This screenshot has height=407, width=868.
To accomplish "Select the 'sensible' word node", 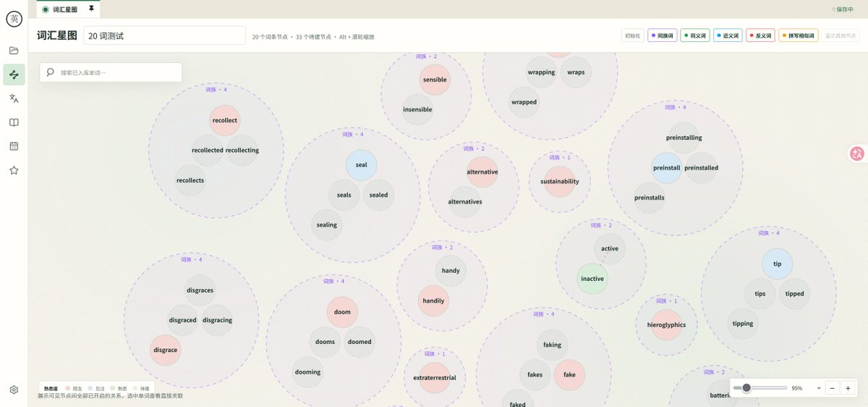I will tap(435, 80).
